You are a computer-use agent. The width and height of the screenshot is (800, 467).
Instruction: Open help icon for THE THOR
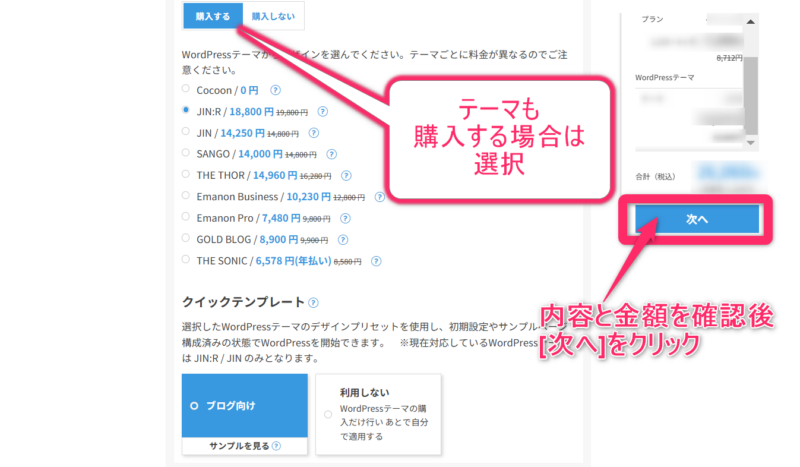346,176
